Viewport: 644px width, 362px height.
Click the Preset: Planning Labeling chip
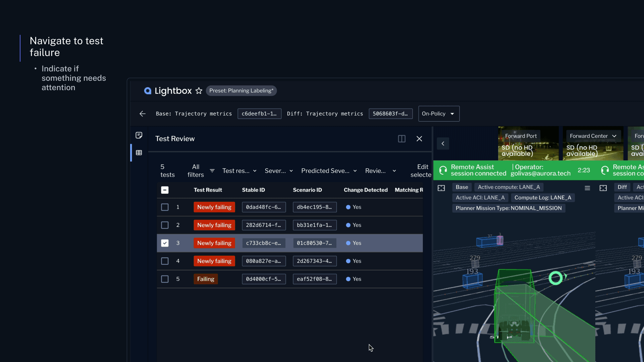pos(241,91)
